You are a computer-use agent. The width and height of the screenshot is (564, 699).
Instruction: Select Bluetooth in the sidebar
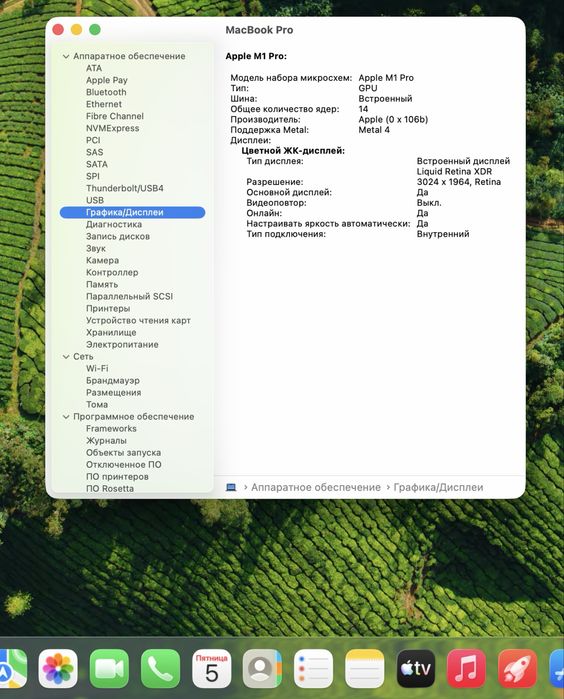(x=106, y=92)
